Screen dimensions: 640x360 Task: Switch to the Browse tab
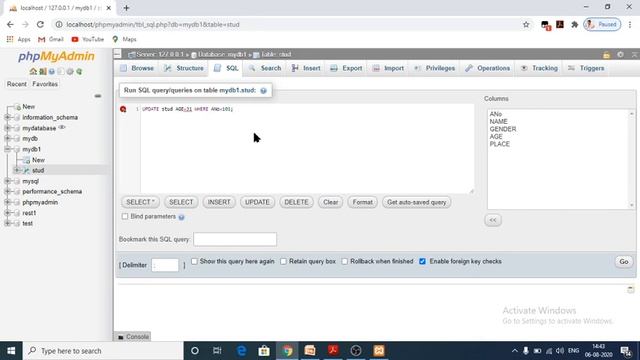[137, 68]
